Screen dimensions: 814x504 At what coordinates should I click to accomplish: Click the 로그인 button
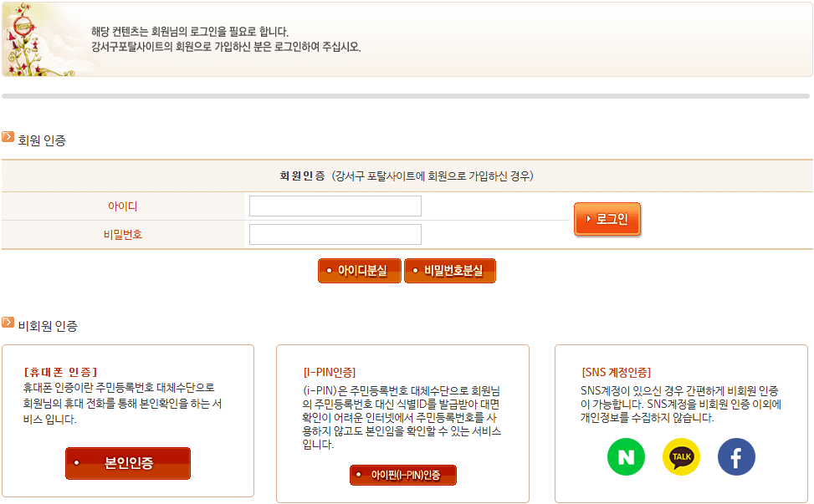pyautogui.click(x=607, y=219)
